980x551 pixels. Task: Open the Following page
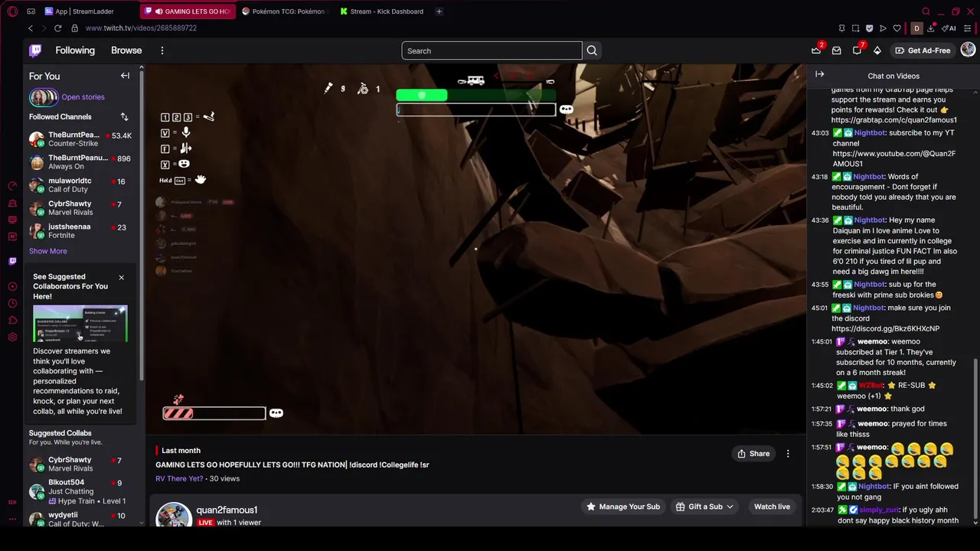[75, 51]
